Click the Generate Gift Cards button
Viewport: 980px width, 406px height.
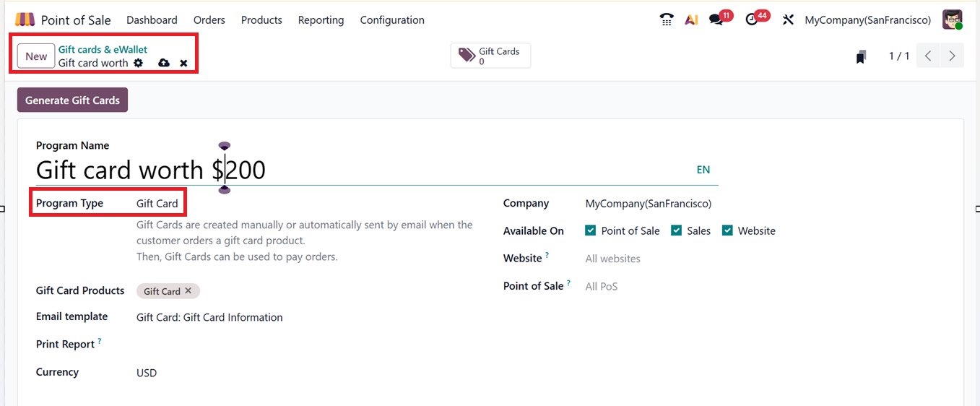pyautogui.click(x=72, y=100)
